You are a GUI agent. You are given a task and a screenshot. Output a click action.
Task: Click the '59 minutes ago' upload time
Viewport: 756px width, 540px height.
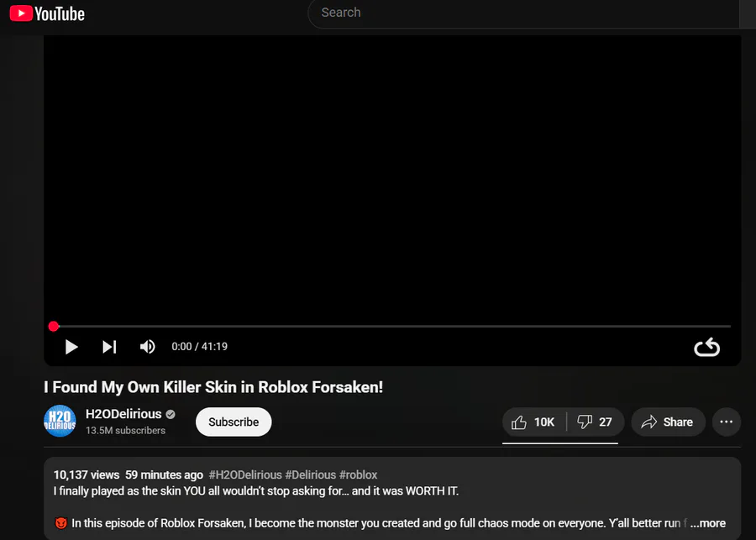click(x=164, y=474)
